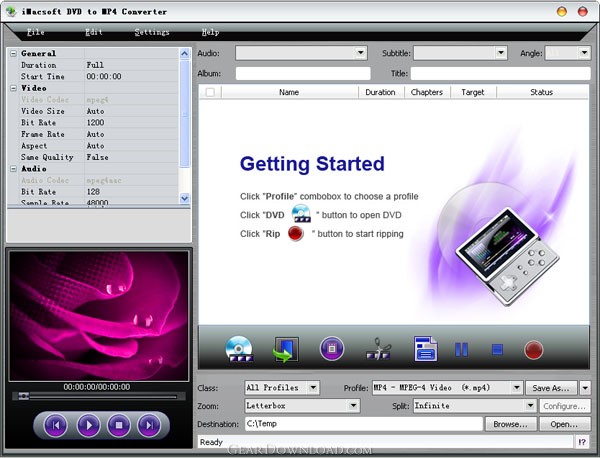Image resolution: width=600 pixels, height=458 pixels.
Task: Click the blue square Stop icon
Action: pos(497,349)
